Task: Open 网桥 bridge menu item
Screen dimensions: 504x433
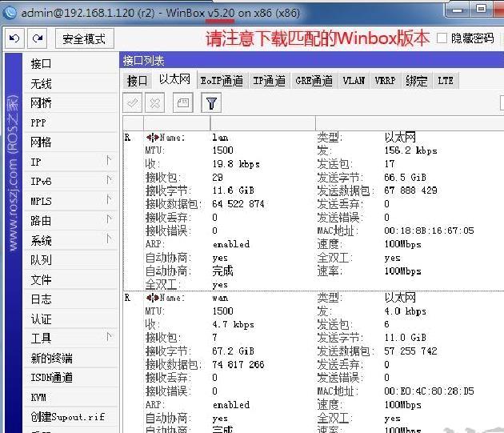Action: (x=70, y=103)
